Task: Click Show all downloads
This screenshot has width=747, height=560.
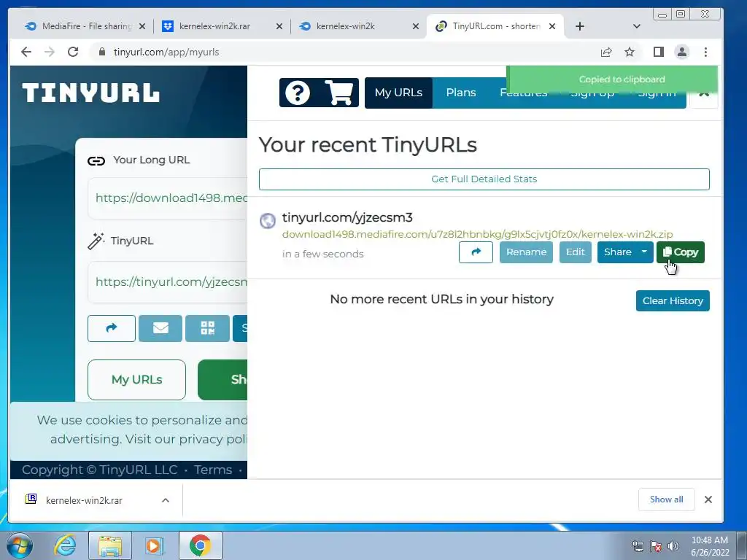Action: click(666, 499)
